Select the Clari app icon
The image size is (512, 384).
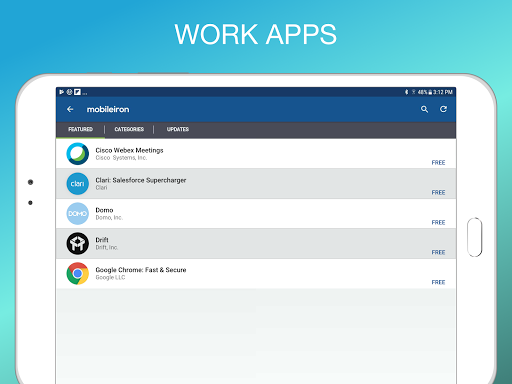coord(78,184)
